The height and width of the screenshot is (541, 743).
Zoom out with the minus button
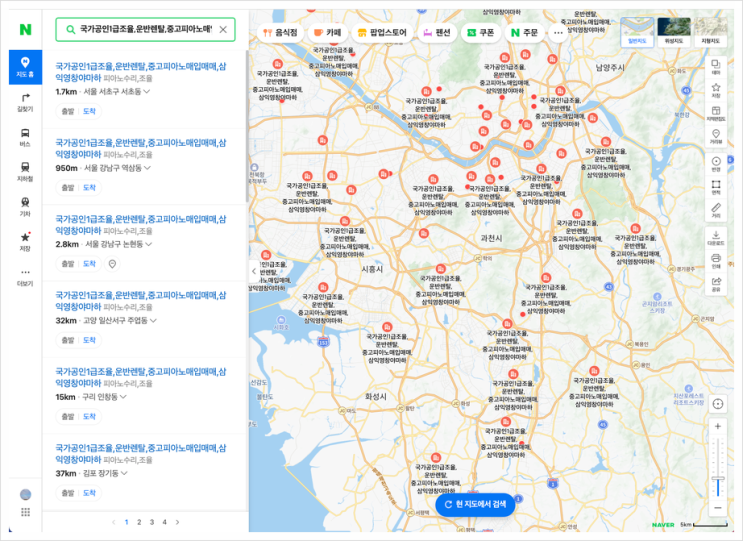717,508
